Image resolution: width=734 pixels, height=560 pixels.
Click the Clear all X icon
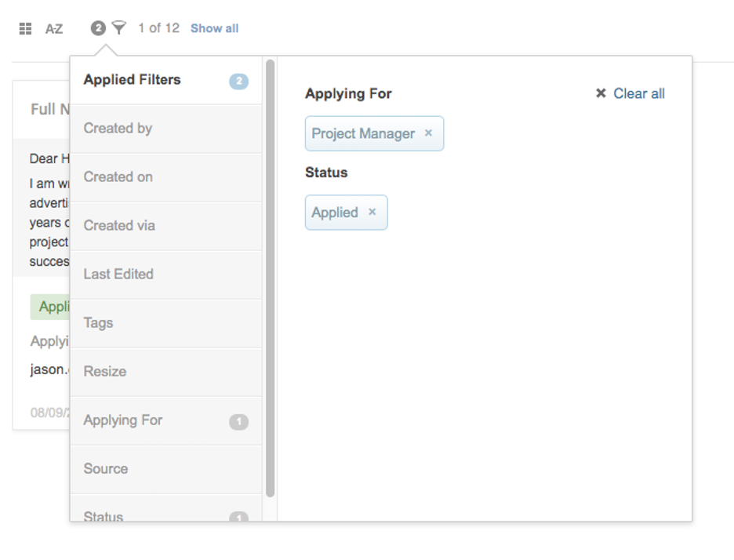602,93
